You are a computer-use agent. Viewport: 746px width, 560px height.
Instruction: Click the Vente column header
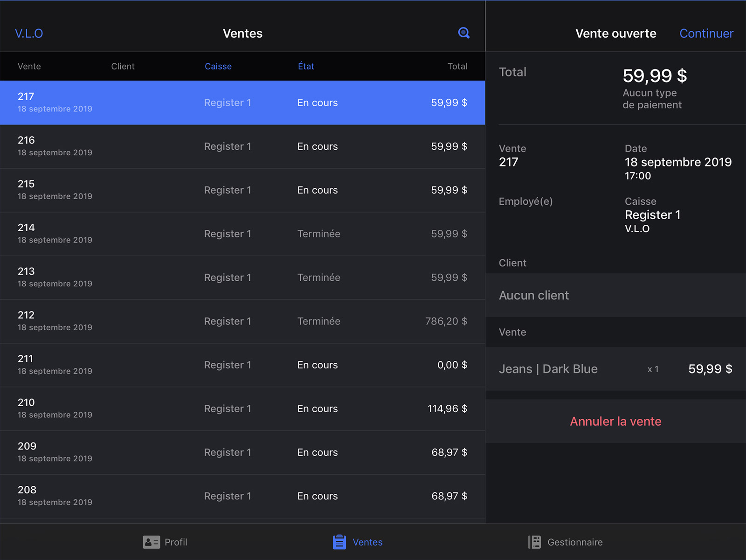coord(29,66)
